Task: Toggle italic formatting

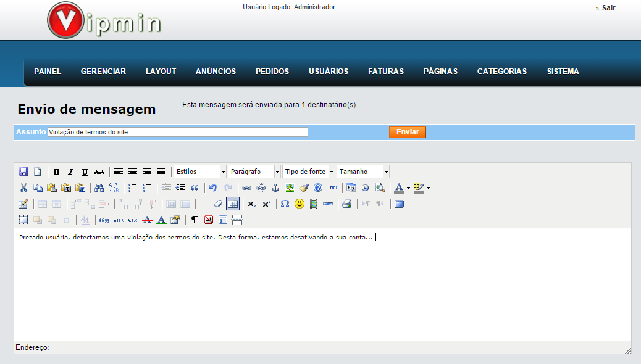Action: pyautogui.click(x=70, y=172)
